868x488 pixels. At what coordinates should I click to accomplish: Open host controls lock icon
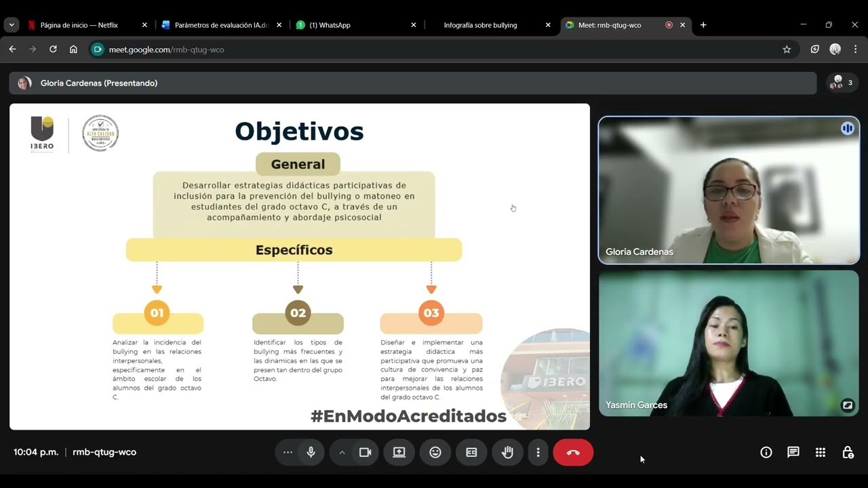pyautogui.click(x=848, y=452)
